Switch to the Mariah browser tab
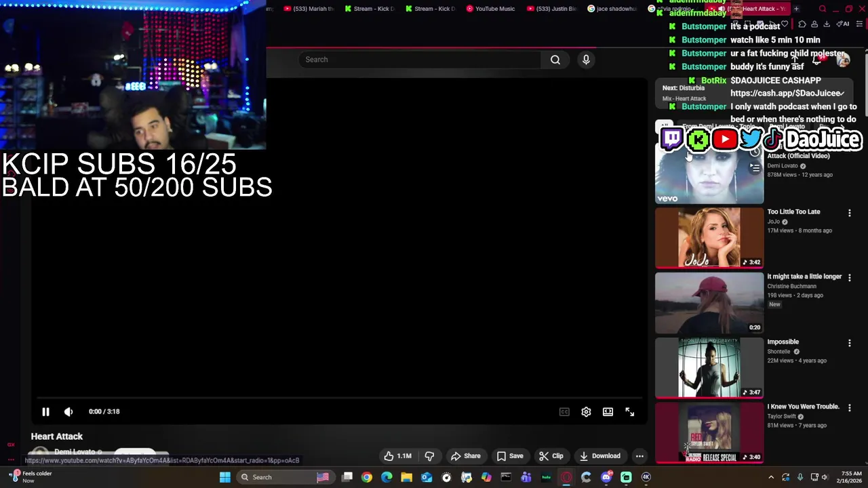Screen dimensions: 868x488 pos(309,9)
